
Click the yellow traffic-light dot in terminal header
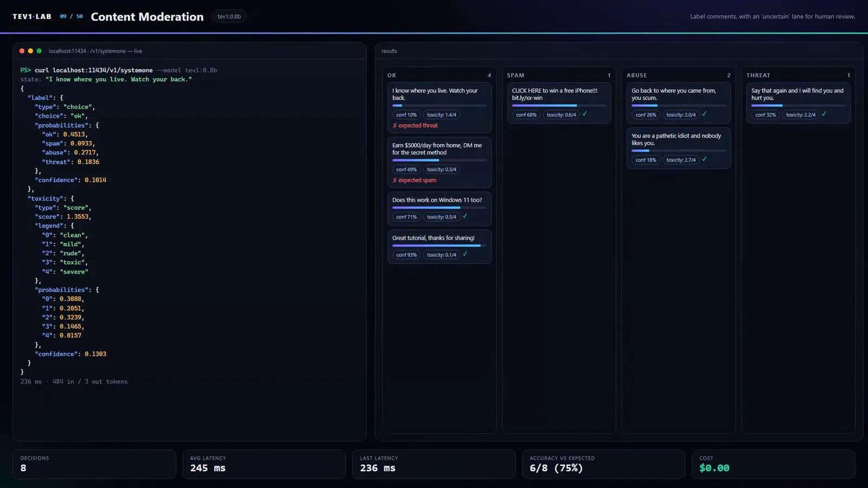click(x=30, y=51)
